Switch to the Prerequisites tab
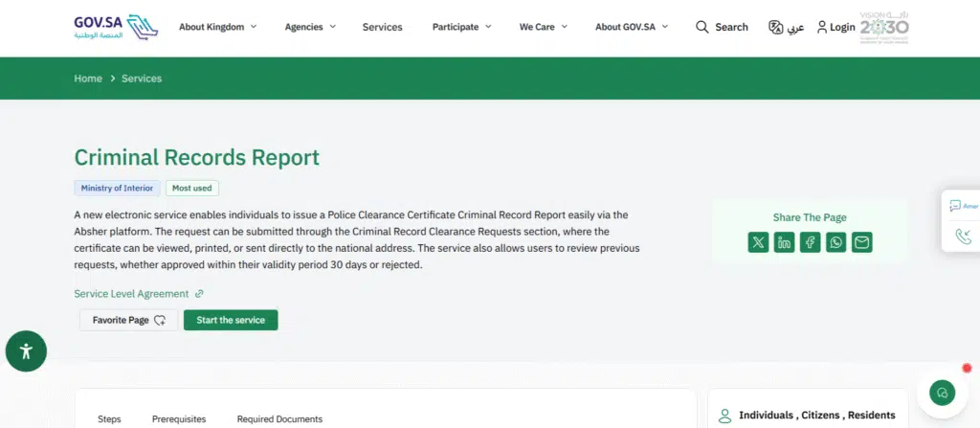Screen dimensions: 980x428 pyautogui.click(x=179, y=419)
